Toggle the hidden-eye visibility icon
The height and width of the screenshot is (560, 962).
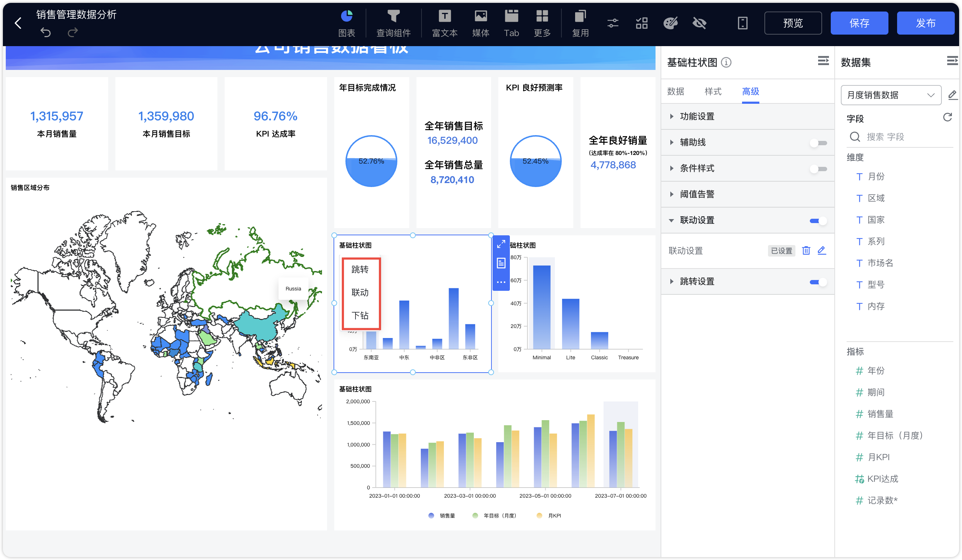click(700, 23)
